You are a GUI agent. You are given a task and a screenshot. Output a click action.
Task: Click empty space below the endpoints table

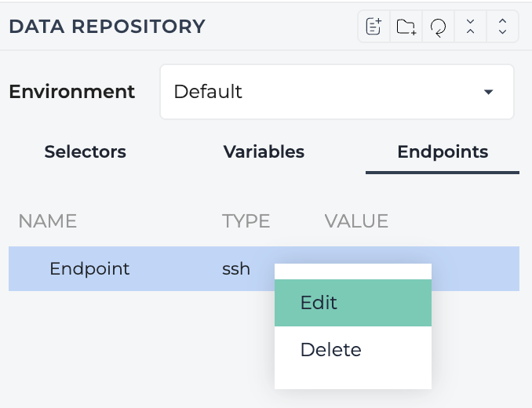click(136, 349)
